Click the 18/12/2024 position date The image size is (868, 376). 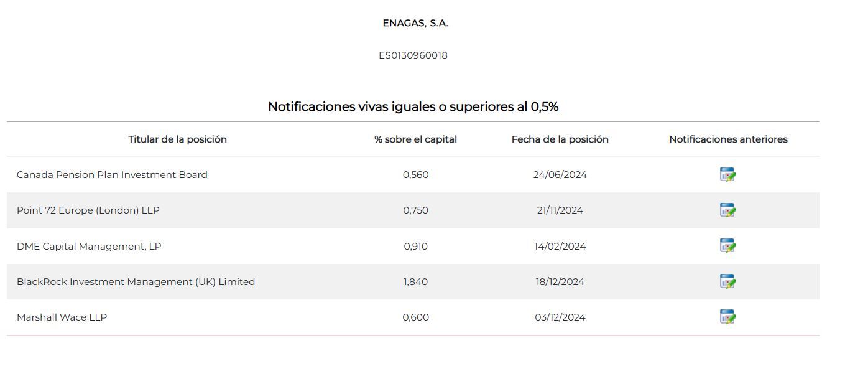[x=560, y=282]
